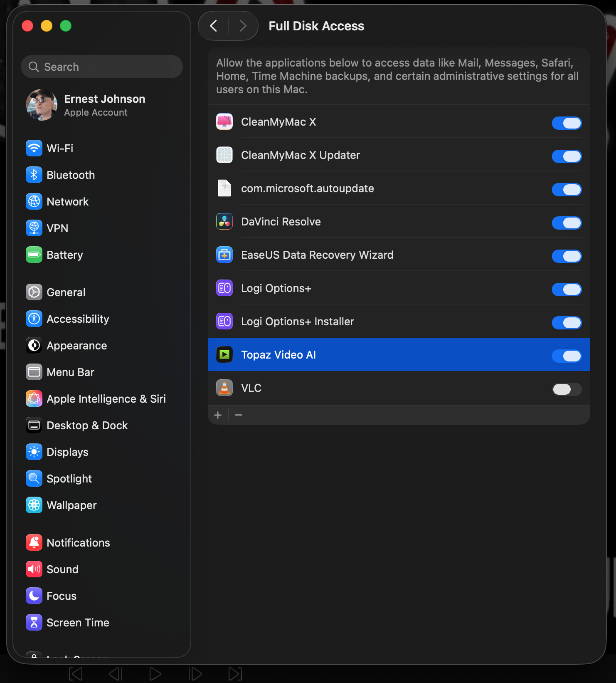Turn off com.microsoft.autoupdate toggle
Screen dimensions: 616x683
[x=567, y=189]
